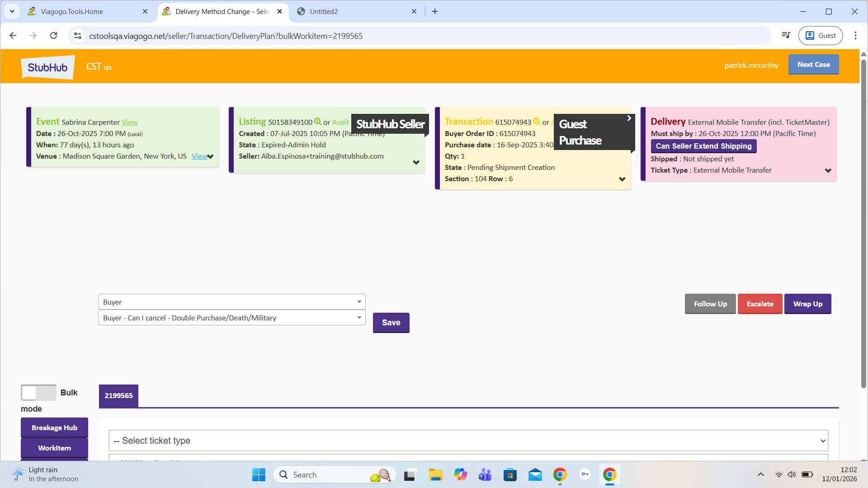Select the 2199565 work item tab

tap(118, 396)
